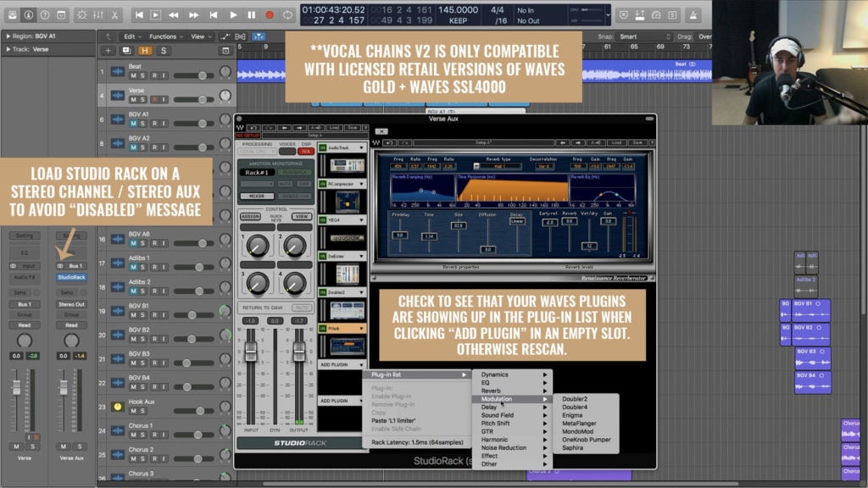
Task: Adjust the BGV B2 track volume slider
Action: [193, 339]
